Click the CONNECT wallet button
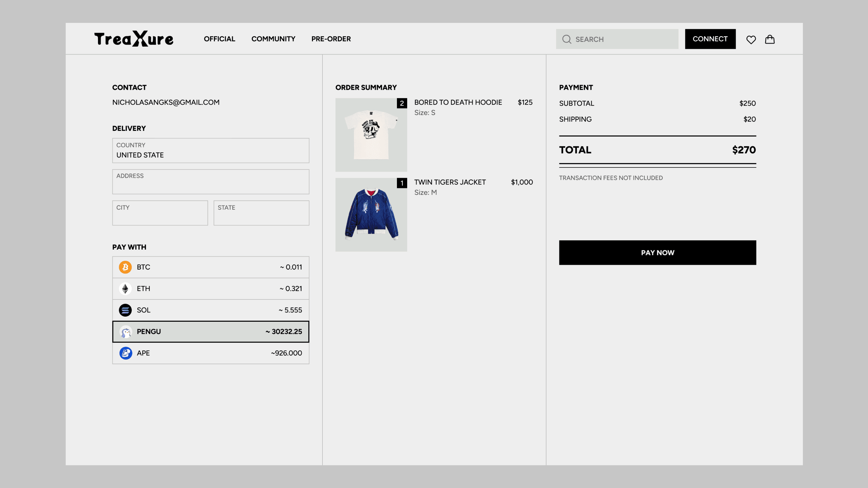This screenshot has height=488, width=868. click(x=710, y=39)
